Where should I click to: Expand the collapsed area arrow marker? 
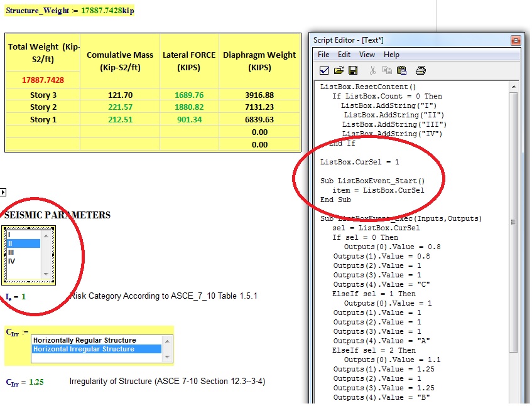pos(3,193)
